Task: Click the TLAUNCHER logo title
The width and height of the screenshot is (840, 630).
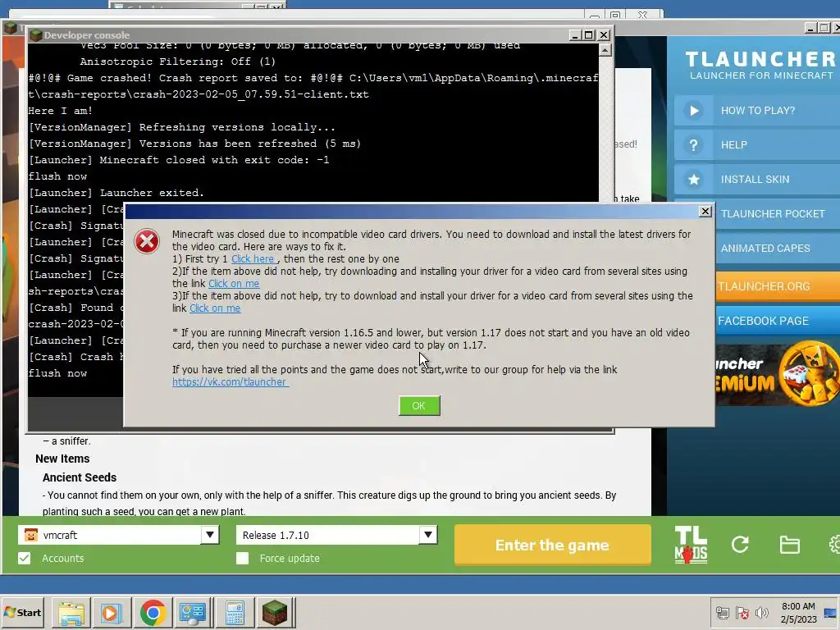Action: [760, 59]
